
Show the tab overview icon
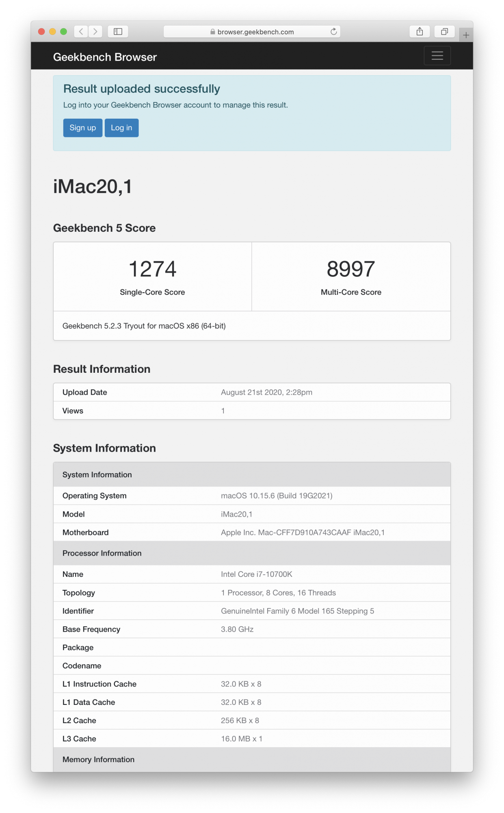[445, 32]
